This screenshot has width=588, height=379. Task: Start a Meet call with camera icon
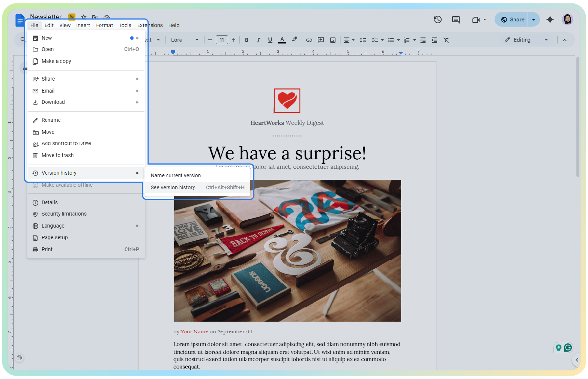[x=476, y=19]
